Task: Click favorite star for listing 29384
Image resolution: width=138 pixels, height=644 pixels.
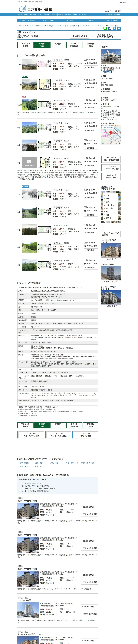Action: 85,264
